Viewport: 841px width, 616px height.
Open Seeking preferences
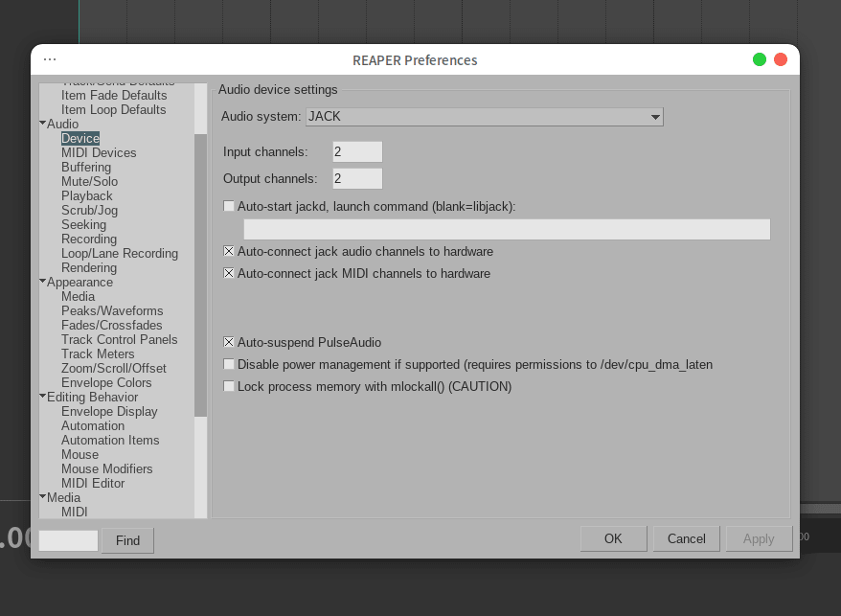tap(83, 224)
